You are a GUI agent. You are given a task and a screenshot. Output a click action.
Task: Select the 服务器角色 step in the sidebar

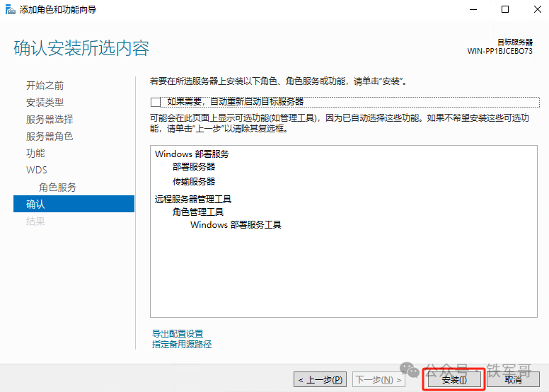tap(50, 136)
